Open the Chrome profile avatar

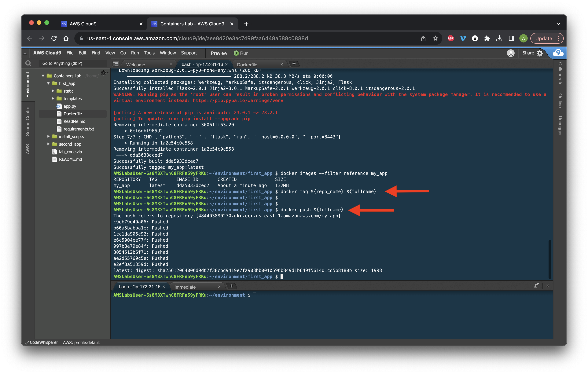[x=523, y=38]
